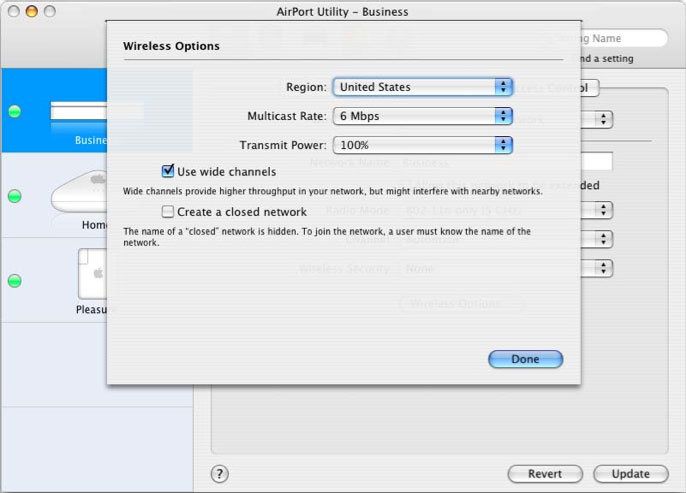Click the wide channels description text

pyautogui.click(x=332, y=191)
